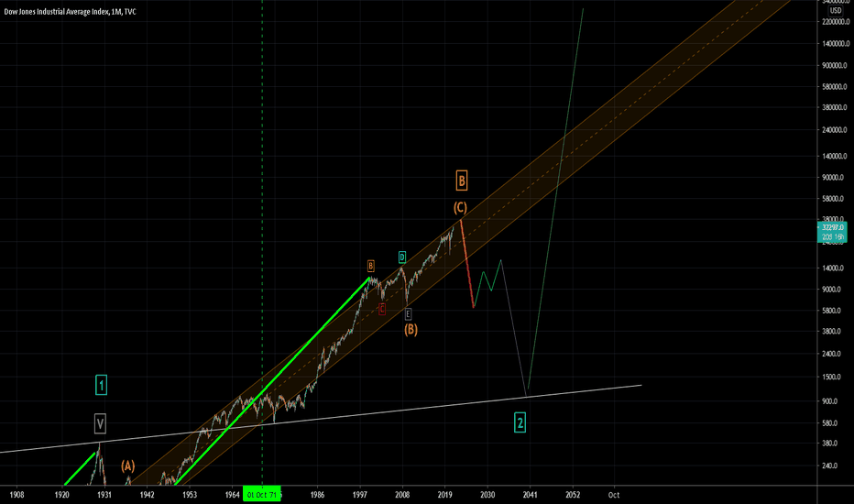
Task: Click the 580000.0 price scale label
Action: click(836, 87)
